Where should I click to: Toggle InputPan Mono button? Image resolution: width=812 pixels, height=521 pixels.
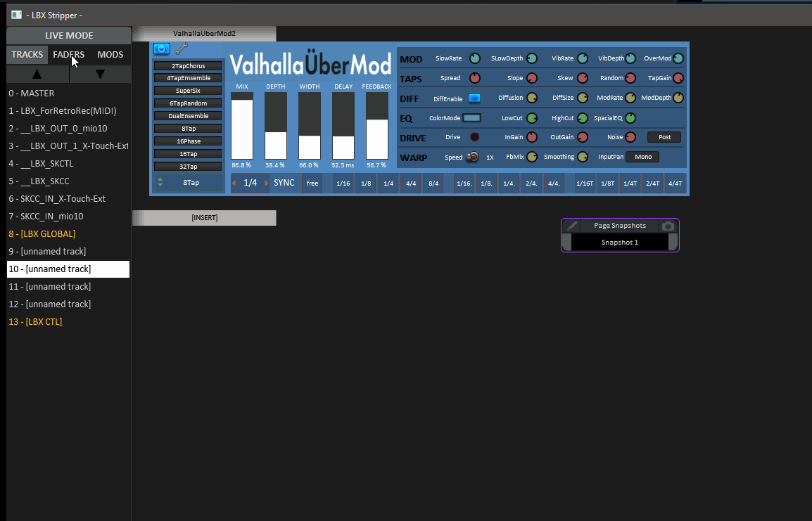pyautogui.click(x=642, y=157)
